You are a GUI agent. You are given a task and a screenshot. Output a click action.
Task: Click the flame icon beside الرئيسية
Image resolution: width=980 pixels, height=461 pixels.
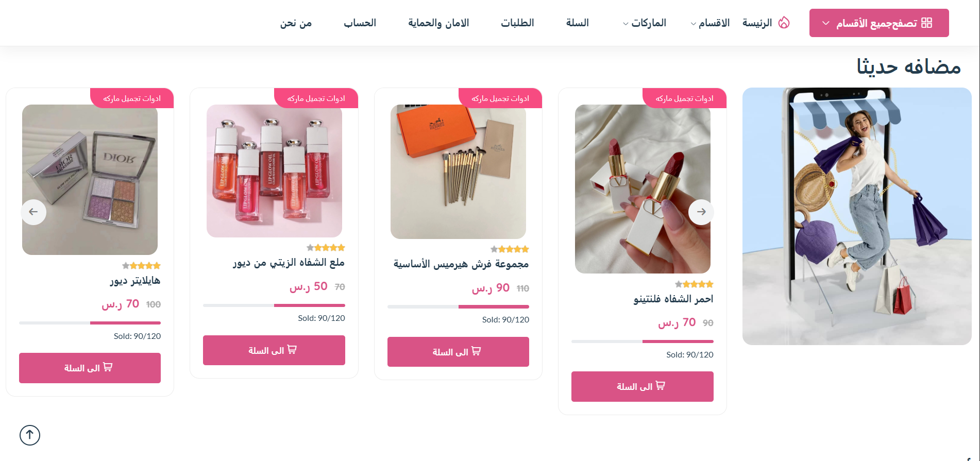coord(784,23)
